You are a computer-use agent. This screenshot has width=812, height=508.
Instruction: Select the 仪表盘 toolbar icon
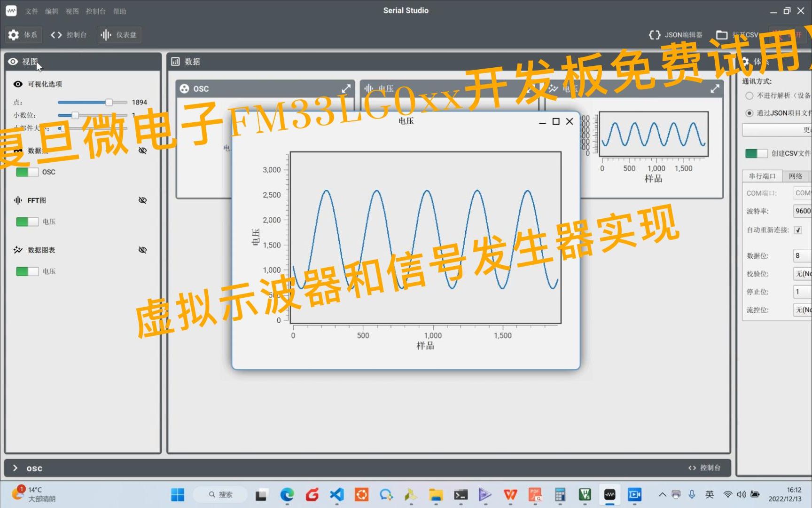pos(119,34)
